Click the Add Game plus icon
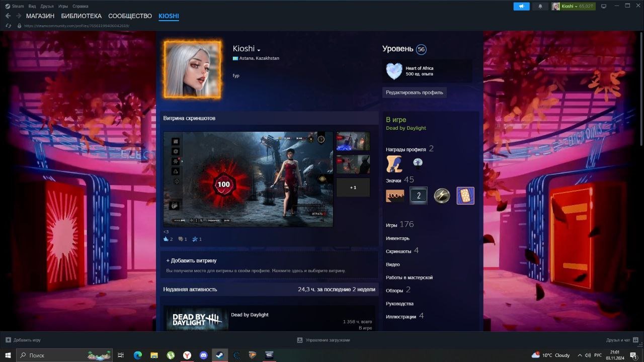 click(x=8, y=340)
